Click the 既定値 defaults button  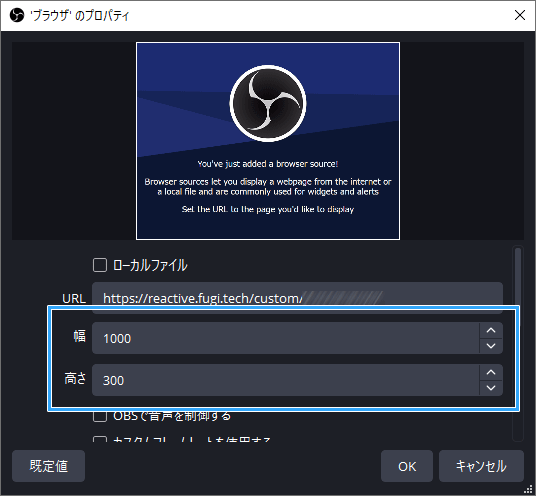(x=49, y=466)
